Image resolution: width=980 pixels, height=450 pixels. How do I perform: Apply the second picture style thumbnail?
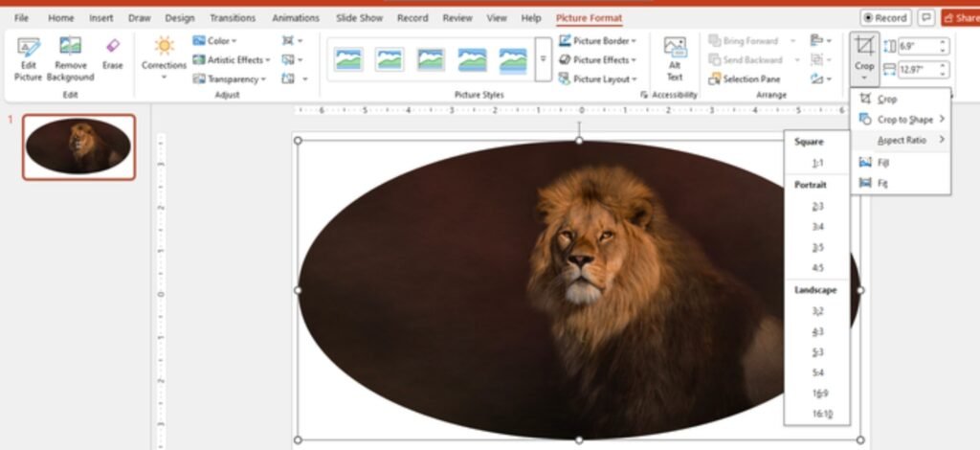(x=389, y=59)
